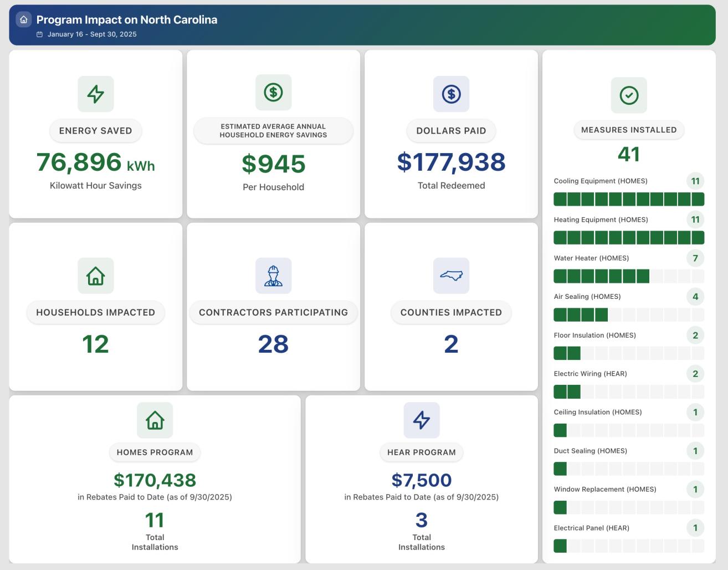Click the home icon in the header
This screenshot has height=570, width=728.
click(24, 19)
